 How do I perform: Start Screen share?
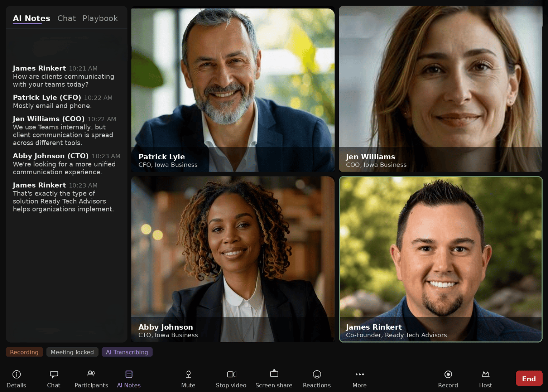[274, 379]
